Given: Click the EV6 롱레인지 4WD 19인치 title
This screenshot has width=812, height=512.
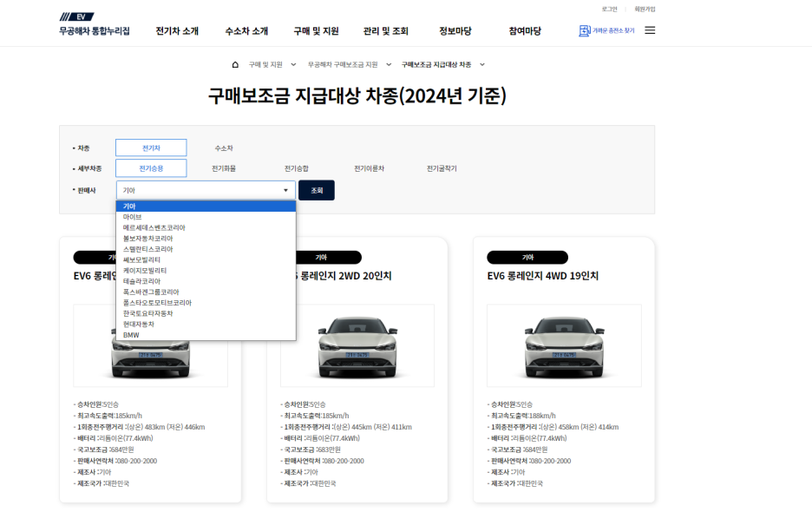Looking at the screenshot, I should click(543, 276).
